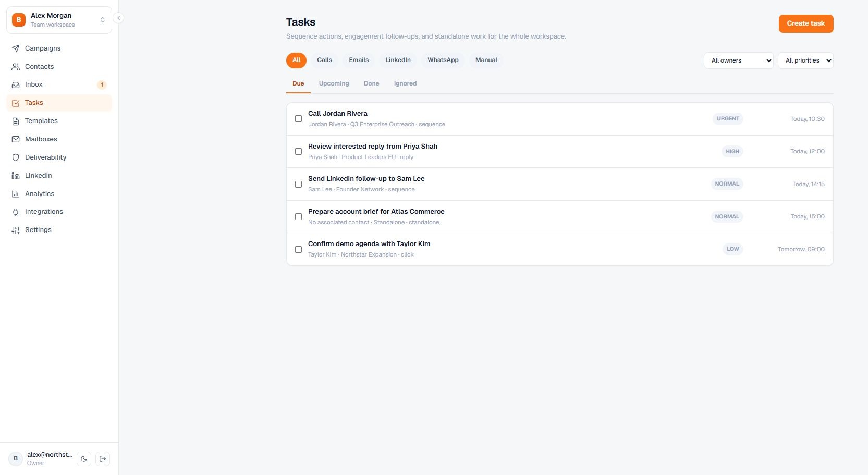Screen dimensions: 868x475
Task: Click the Mailboxes envelope icon
Action: pos(16,139)
